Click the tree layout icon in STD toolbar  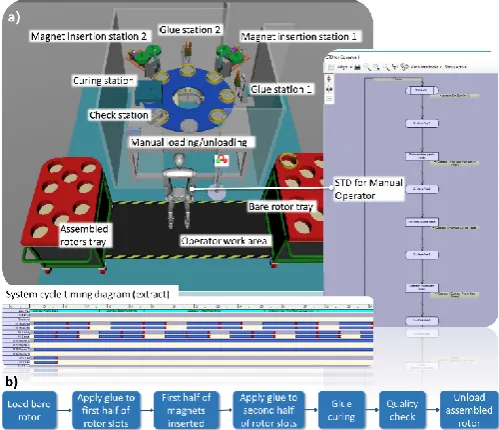395,67
